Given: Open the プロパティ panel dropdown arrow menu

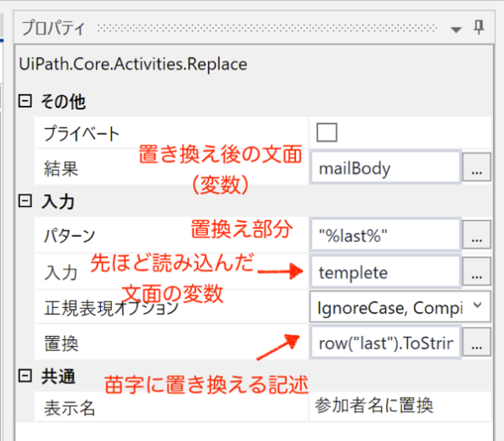Looking at the screenshot, I should [456, 30].
